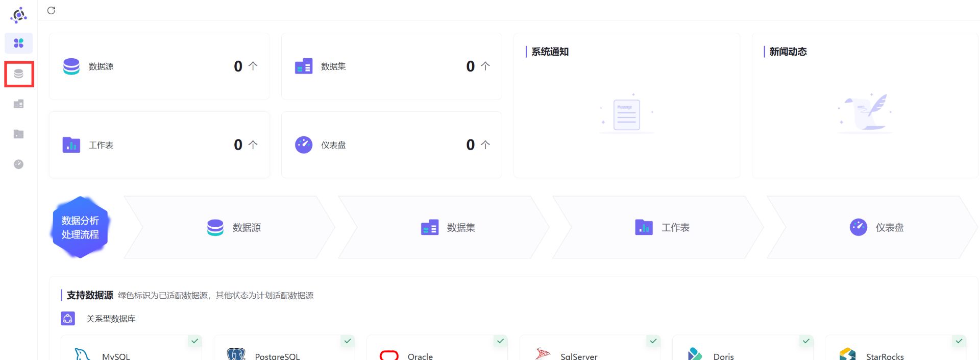Click 数据集 icon in the process flow
This screenshot has height=360, width=980.
430,227
